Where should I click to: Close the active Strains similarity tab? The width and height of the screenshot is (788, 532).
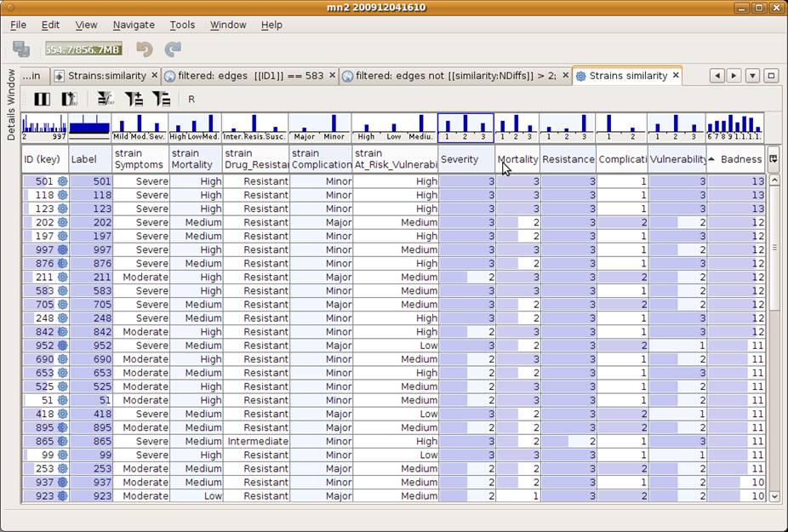(x=676, y=76)
